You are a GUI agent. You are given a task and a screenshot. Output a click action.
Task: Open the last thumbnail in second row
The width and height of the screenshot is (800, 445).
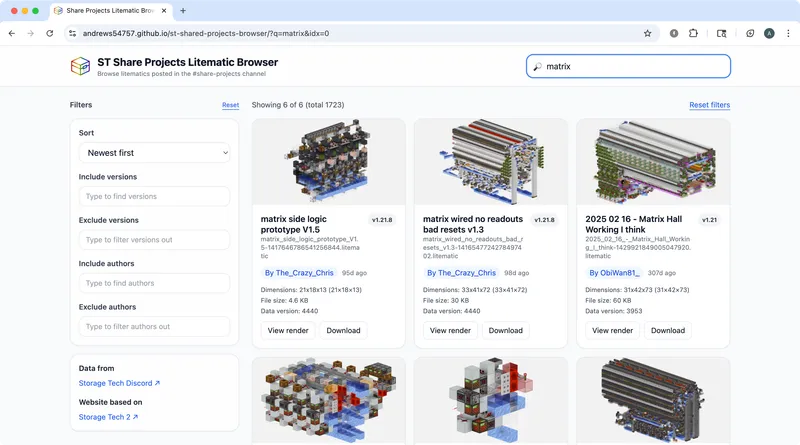[x=653, y=400]
